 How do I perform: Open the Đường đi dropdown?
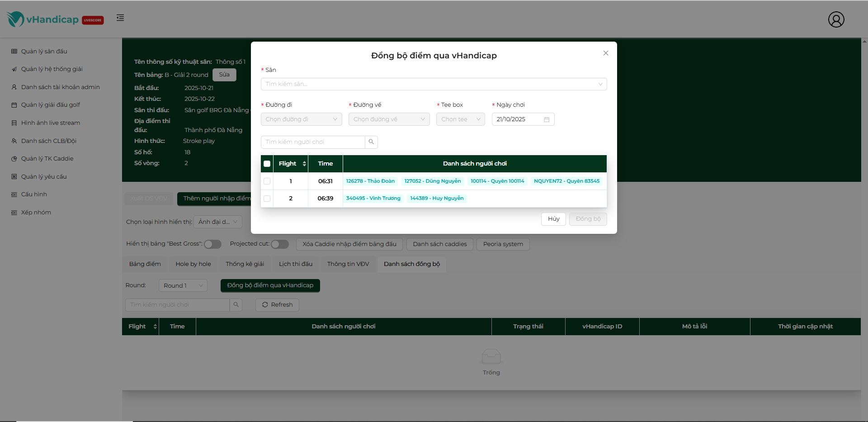tap(301, 119)
